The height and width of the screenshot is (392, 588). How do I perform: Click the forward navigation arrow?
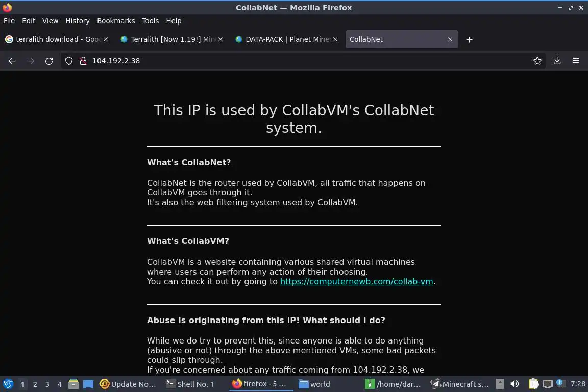tap(31, 61)
